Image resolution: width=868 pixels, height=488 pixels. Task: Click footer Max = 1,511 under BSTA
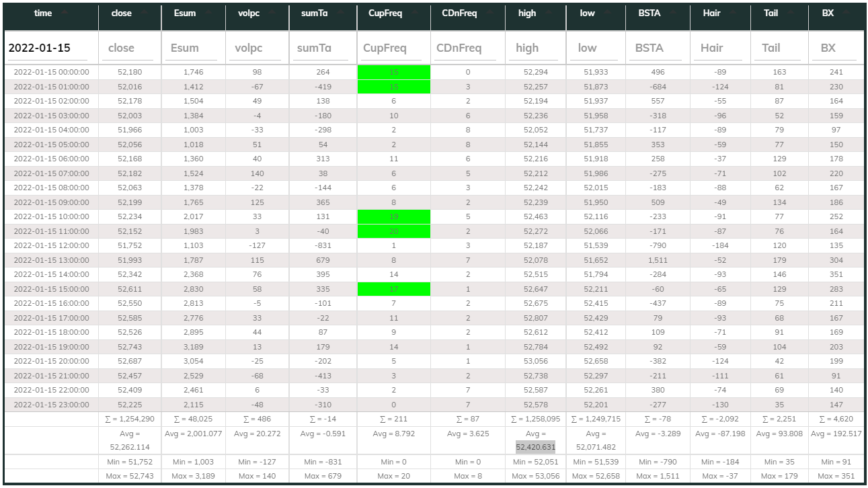[x=658, y=476]
